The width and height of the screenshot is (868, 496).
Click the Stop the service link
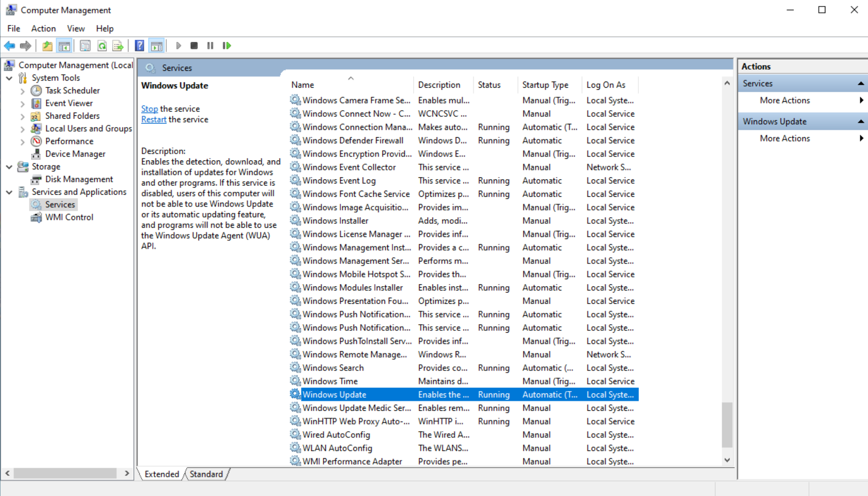tap(149, 109)
